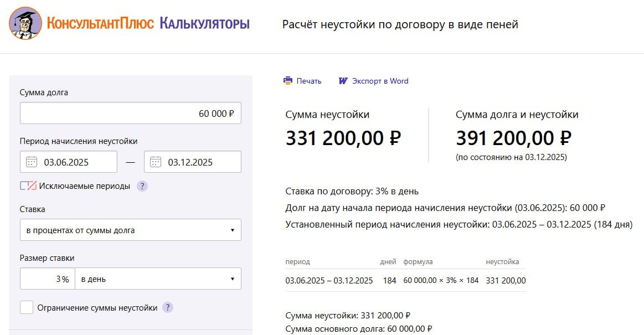The width and height of the screenshot is (644, 335).
Task: Click the Печать link
Action: (309, 80)
